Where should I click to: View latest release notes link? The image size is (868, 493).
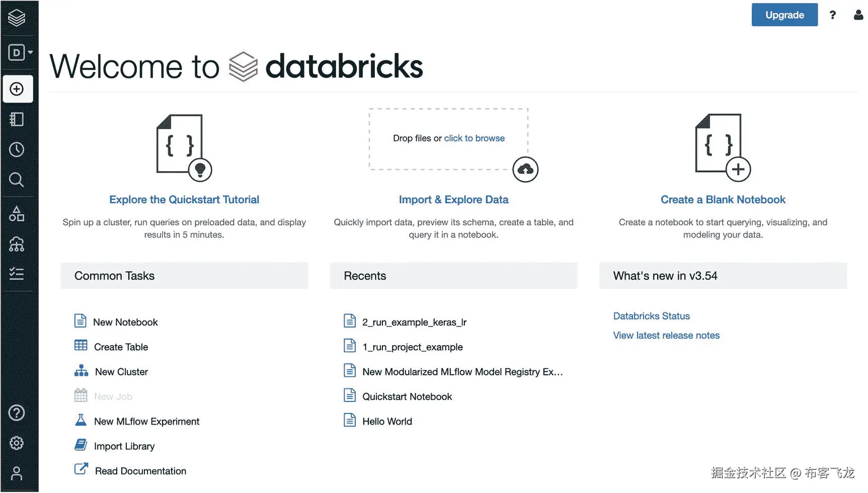pyautogui.click(x=666, y=336)
